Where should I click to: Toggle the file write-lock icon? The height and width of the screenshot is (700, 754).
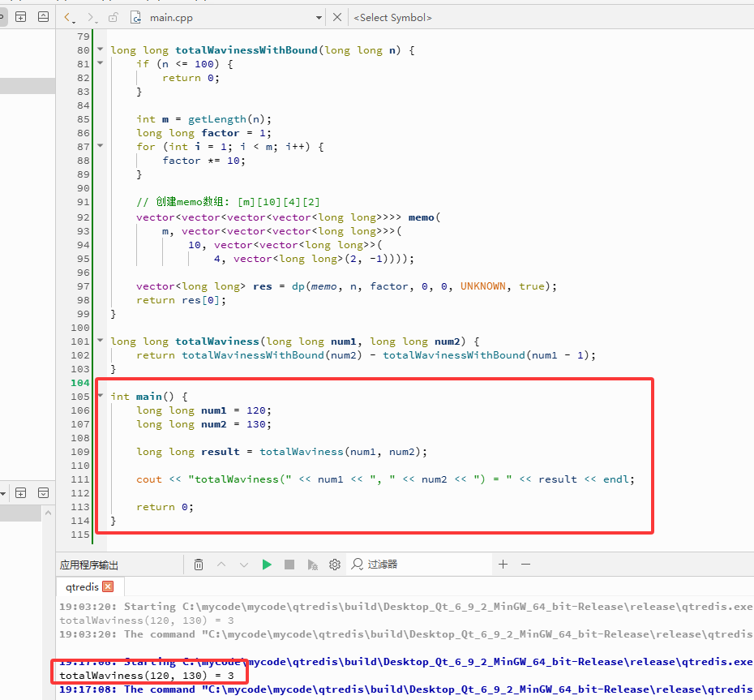click(113, 18)
